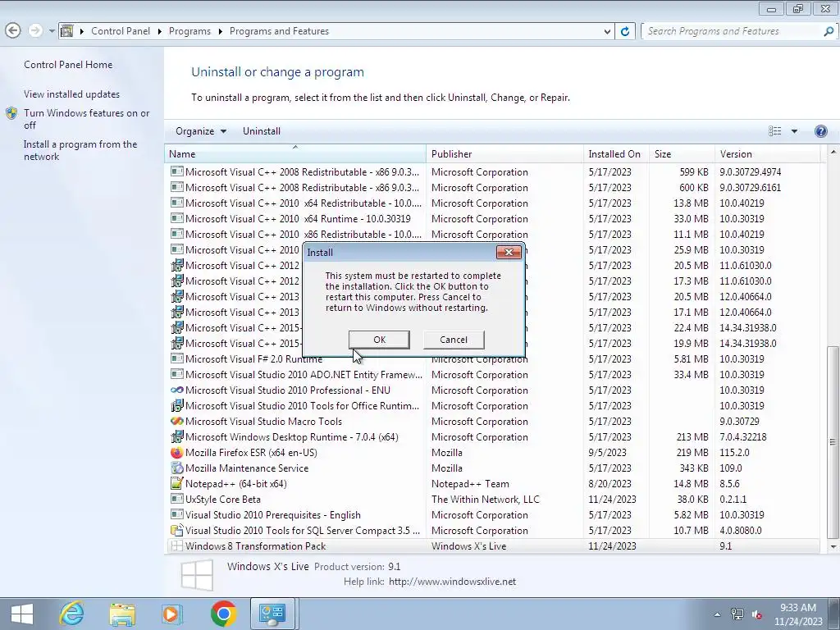
Task: Sort by the Publisher column header
Action: (504, 153)
